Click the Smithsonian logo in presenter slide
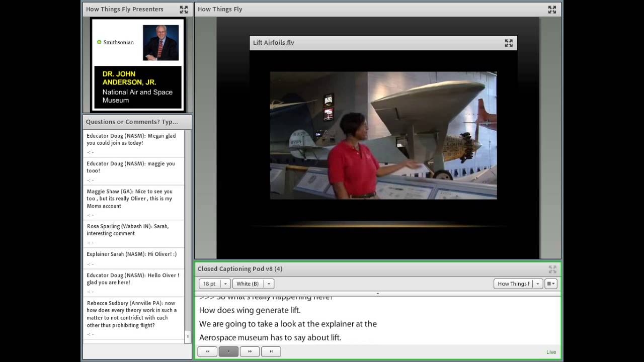This screenshot has height=362, width=644. point(115,42)
